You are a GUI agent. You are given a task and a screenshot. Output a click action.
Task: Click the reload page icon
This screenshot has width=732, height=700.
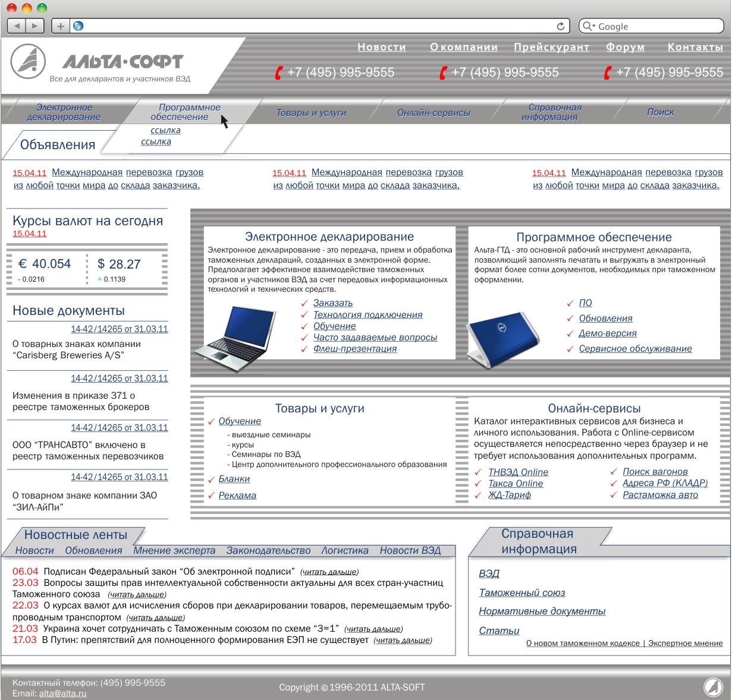tap(560, 26)
